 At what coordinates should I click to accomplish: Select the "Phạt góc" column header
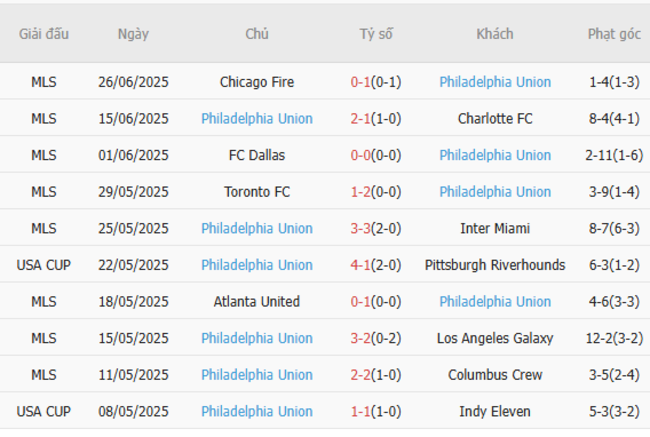[614, 34]
